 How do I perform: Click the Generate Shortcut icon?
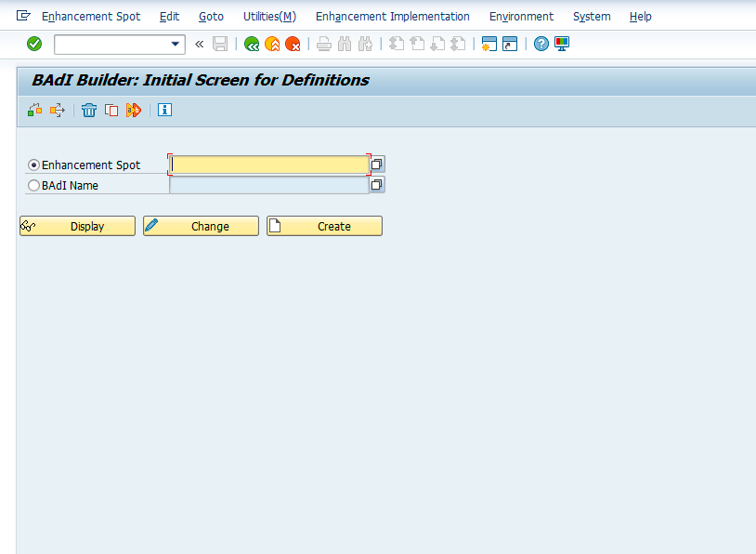510,44
